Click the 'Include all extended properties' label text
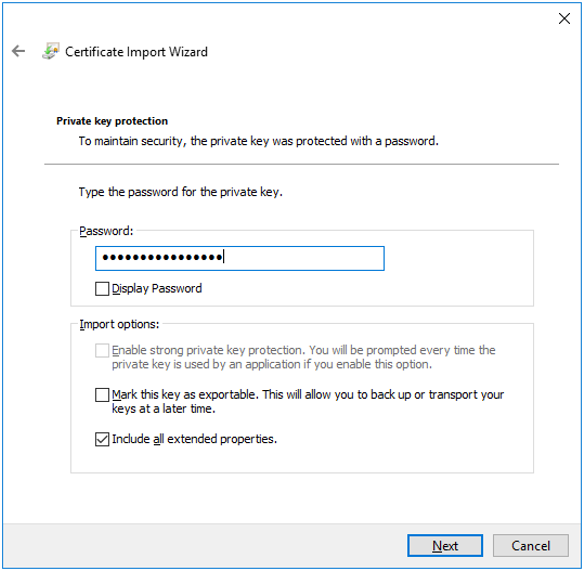This screenshot has height=572, width=585. (194, 439)
